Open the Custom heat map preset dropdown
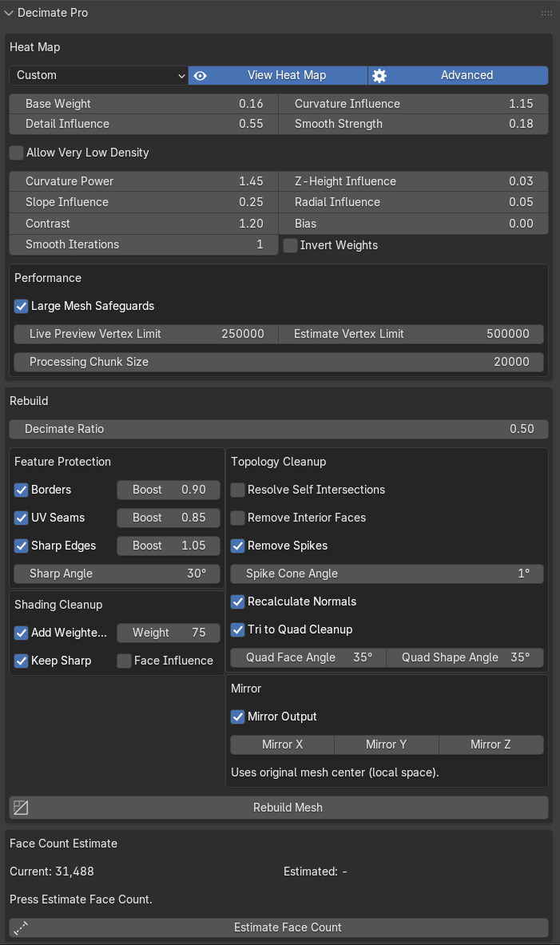Screen dimensions: 560x945 (98, 75)
